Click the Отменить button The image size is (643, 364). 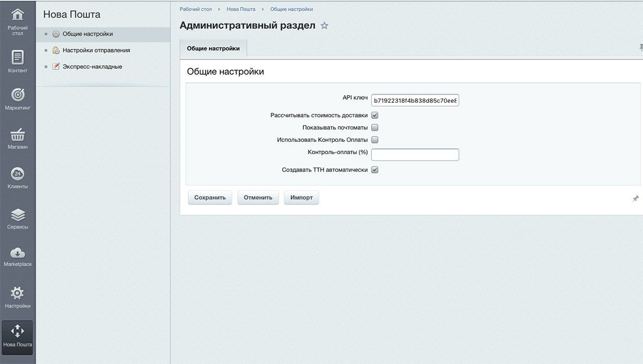point(258,198)
